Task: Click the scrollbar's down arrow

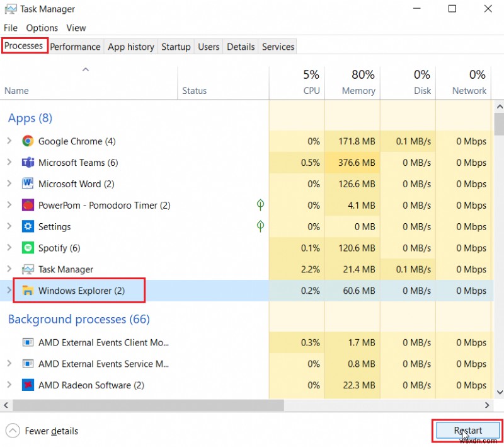Action: [499, 391]
